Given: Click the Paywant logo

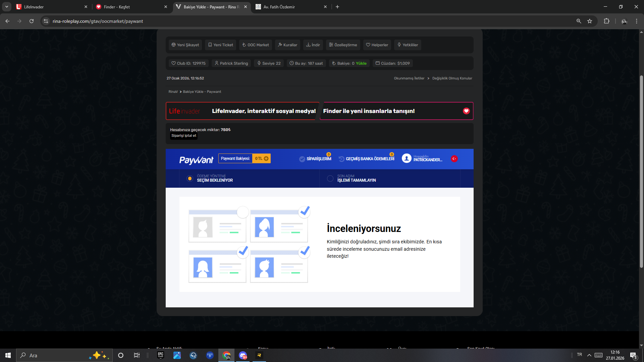Looking at the screenshot, I should 196,160.
